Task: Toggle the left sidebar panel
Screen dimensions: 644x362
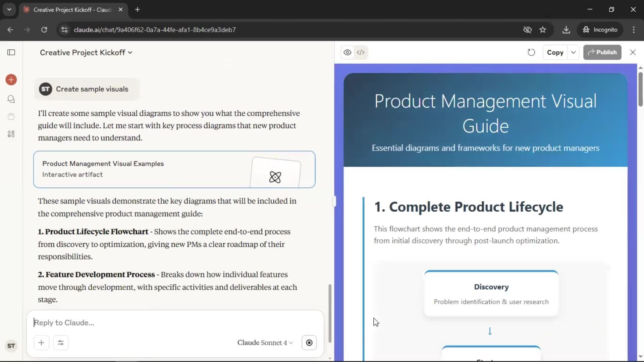Action: point(11,52)
